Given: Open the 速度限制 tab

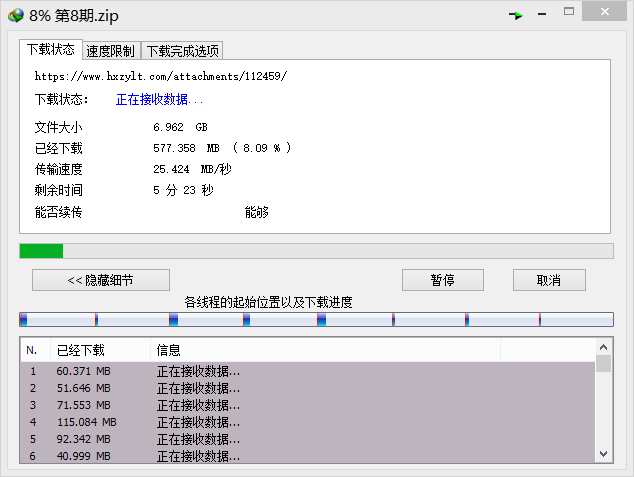Looking at the screenshot, I should [110, 51].
